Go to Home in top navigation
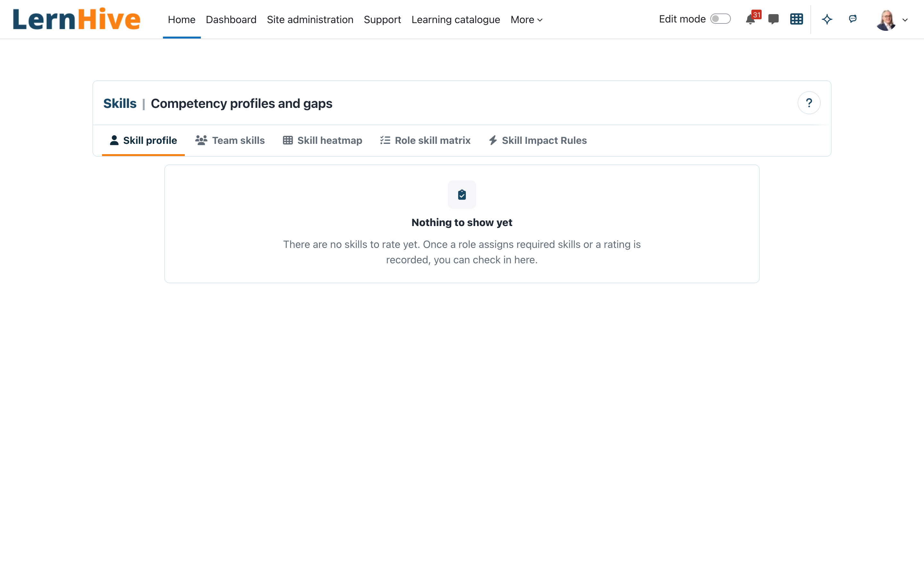This screenshot has height=578, width=924. (182, 20)
